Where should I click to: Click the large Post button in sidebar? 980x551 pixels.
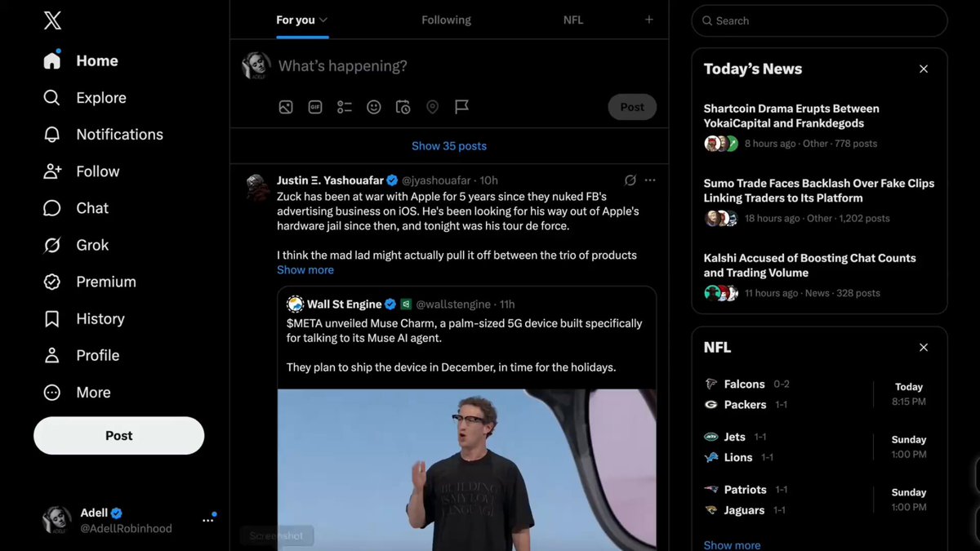coord(119,436)
